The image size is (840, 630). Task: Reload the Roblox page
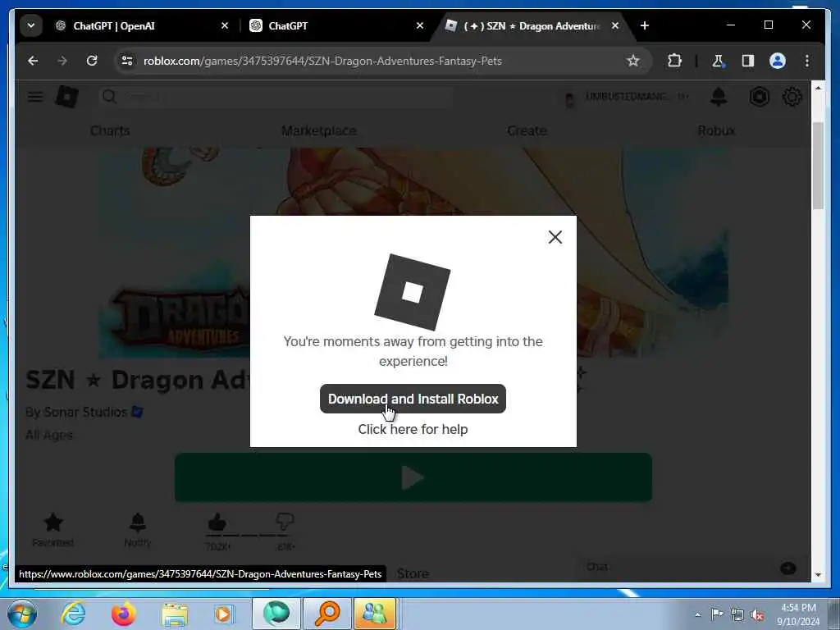pos(92,61)
